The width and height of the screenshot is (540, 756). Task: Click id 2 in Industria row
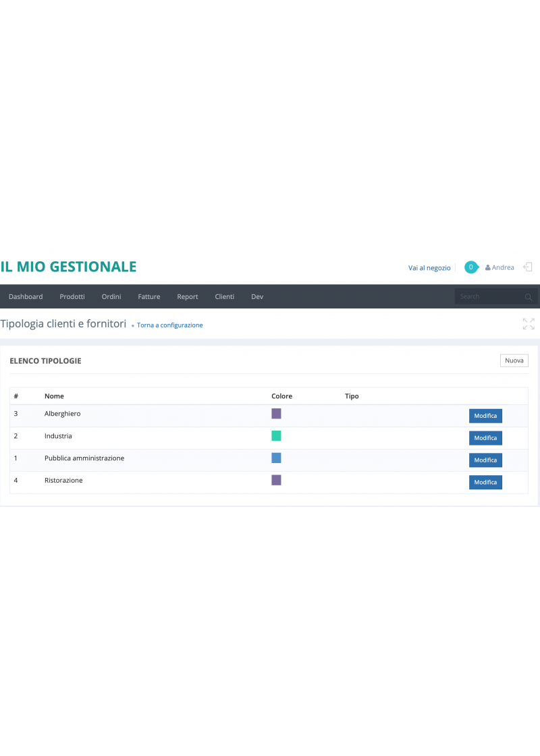[x=16, y=436]
